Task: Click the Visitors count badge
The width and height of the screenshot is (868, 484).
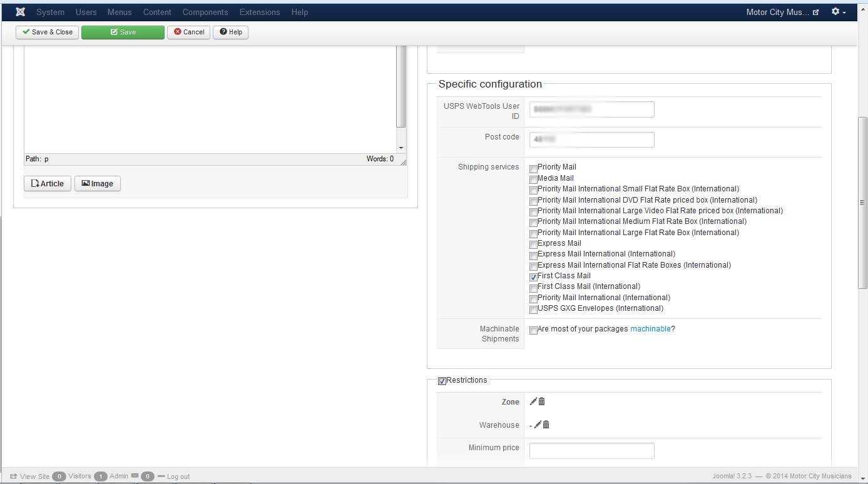Action: tap(59, 476)
